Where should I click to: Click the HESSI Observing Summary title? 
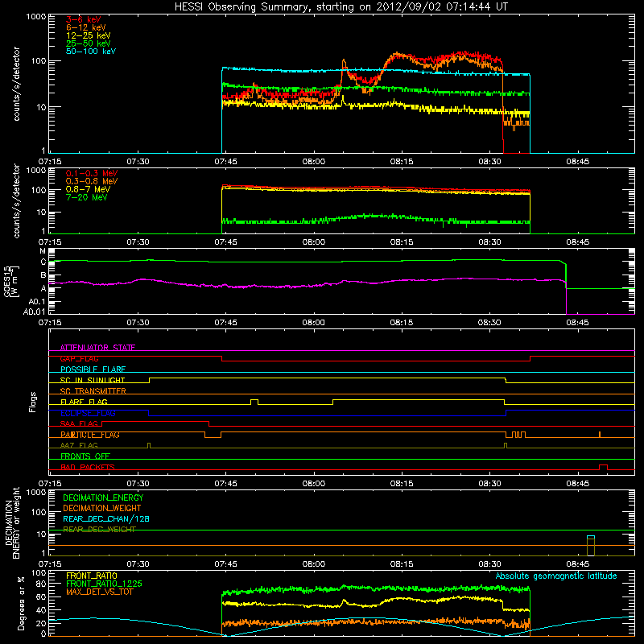pos(341,7)
